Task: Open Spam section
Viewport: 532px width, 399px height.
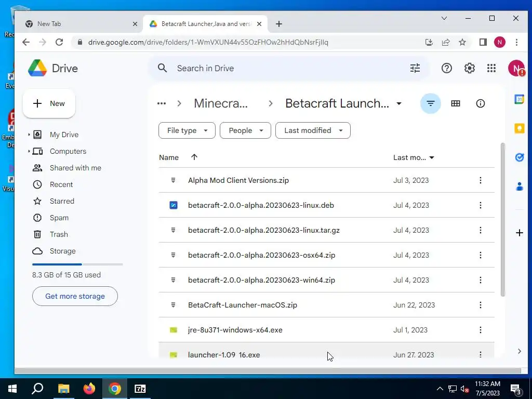Action: pos(59,218)
